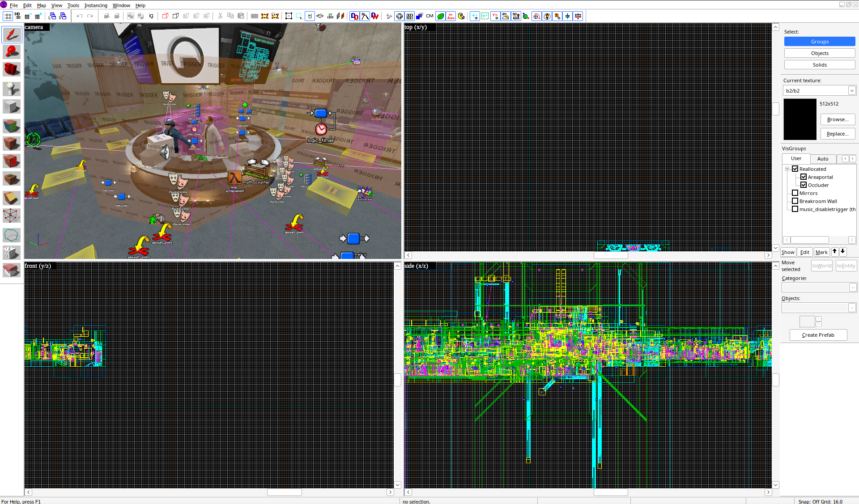Click the smaller grid button
Viewport: 859px width, 504px height.
28,16
